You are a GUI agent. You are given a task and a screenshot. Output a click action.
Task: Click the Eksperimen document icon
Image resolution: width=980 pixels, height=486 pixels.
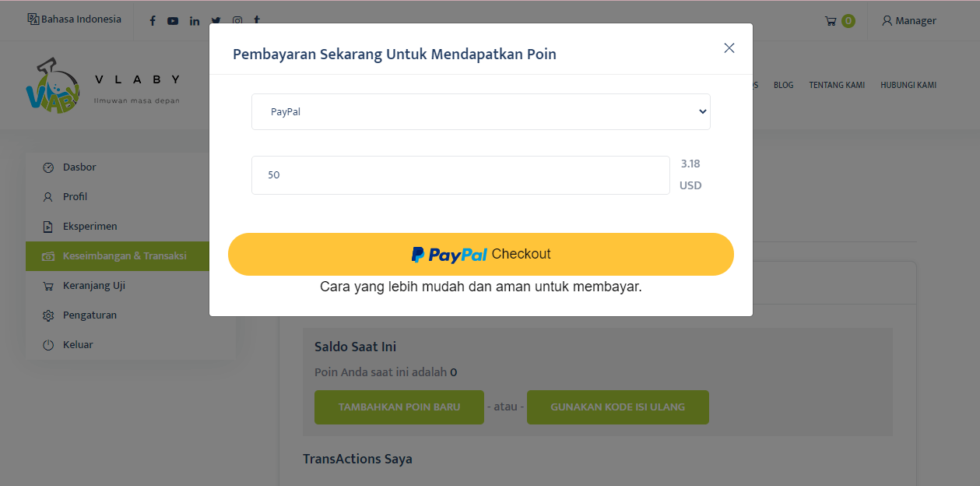tap(47, 226)
